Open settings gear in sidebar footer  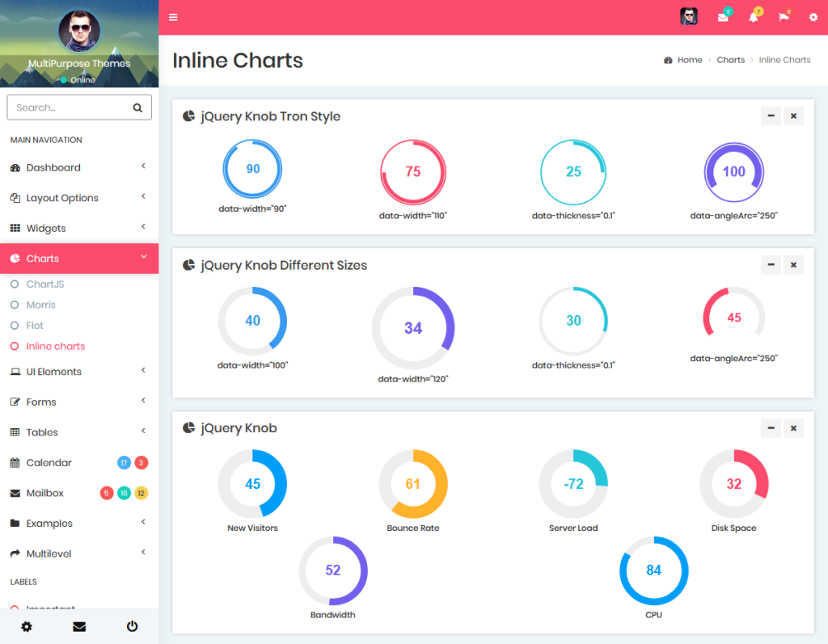coord(27,626)
